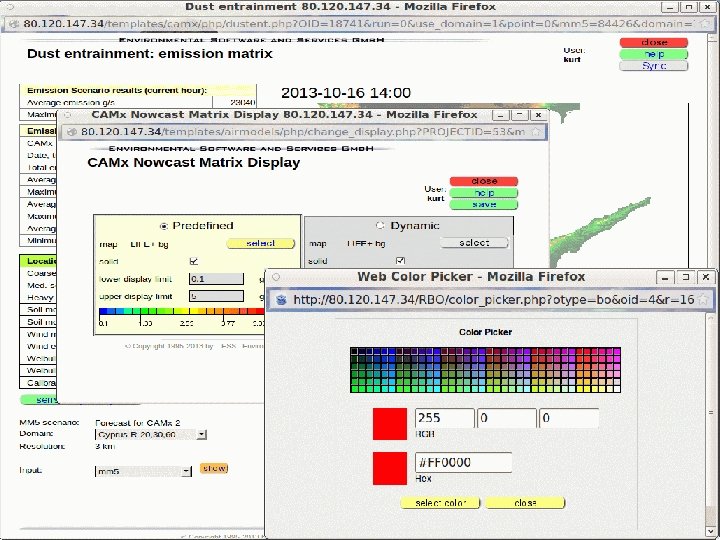
Task: Minimize the CAMx Nowcast Matrix Display window
Action: click(501, 115)
